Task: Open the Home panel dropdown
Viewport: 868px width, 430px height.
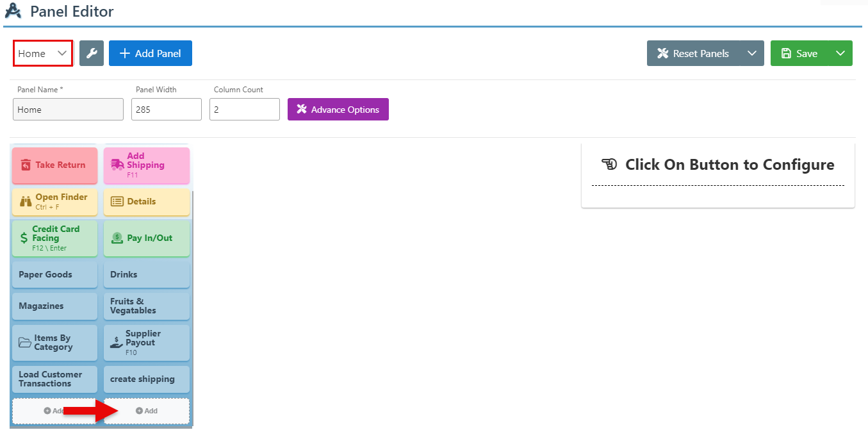Action: coord(43,53)
